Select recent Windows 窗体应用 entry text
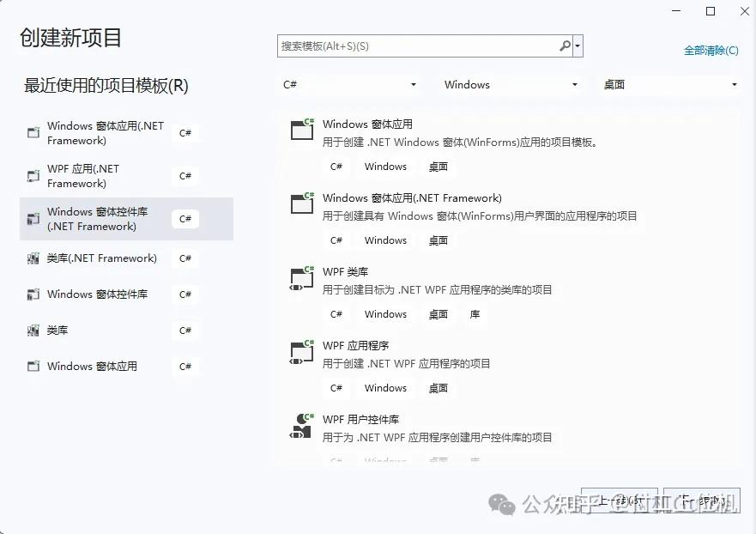756x534 pixels. [92, 366]
